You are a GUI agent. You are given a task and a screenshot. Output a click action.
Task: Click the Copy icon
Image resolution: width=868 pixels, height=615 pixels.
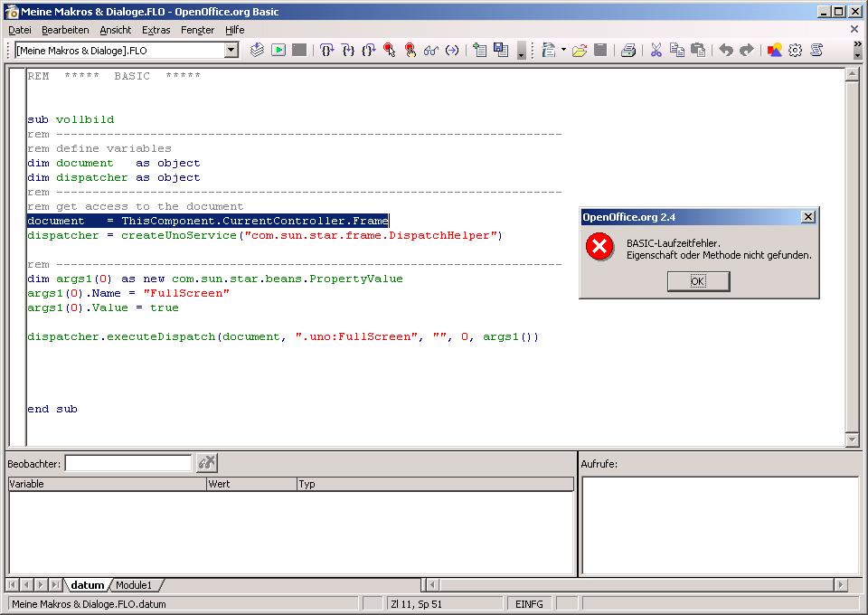[677, 51]
